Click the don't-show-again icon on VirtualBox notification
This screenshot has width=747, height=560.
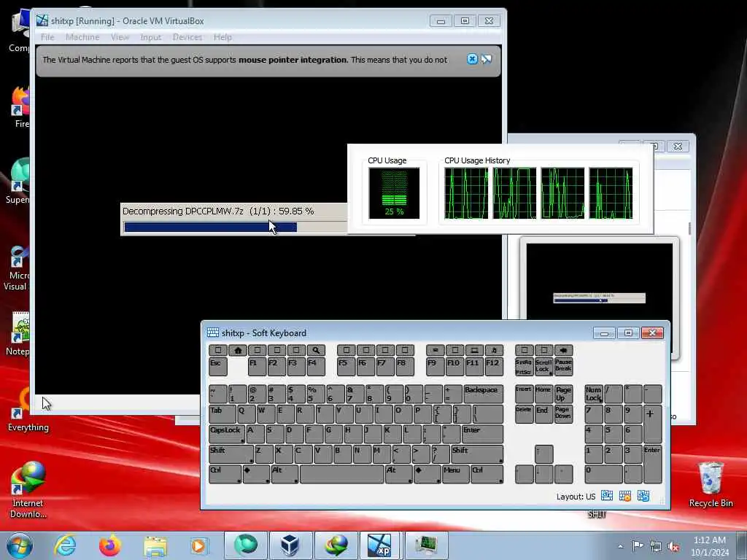pyautogui.click(x=487, y=59)
